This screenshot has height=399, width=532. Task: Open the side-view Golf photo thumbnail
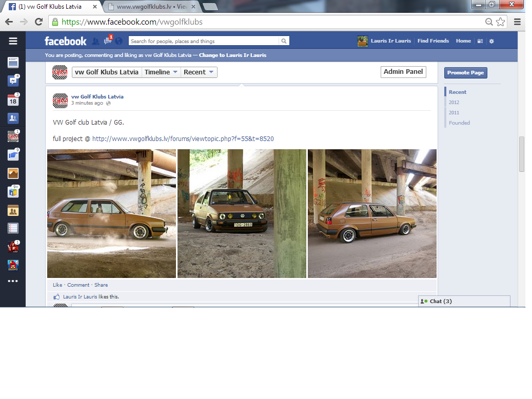[112, 213]
